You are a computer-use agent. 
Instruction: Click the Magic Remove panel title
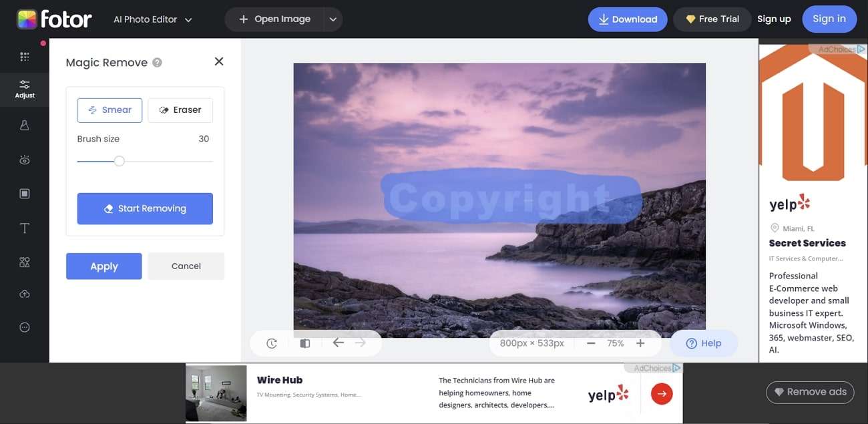coord(107,63)
